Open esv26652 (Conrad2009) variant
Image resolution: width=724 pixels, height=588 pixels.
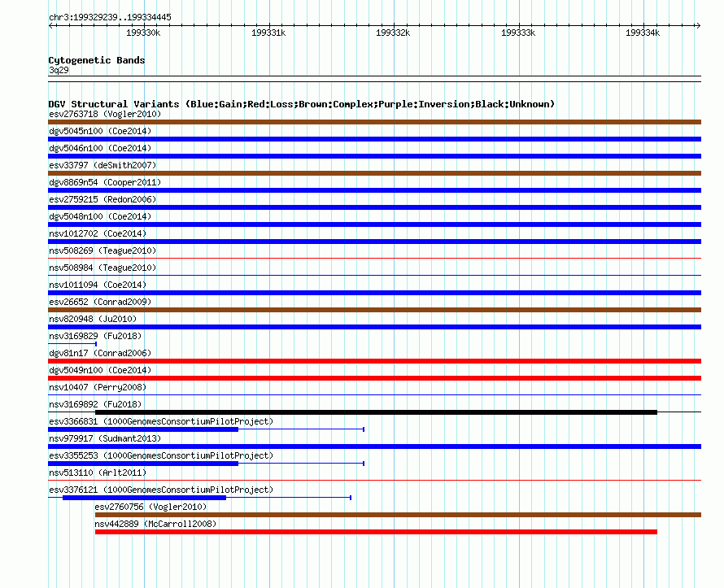coord(100,302)
